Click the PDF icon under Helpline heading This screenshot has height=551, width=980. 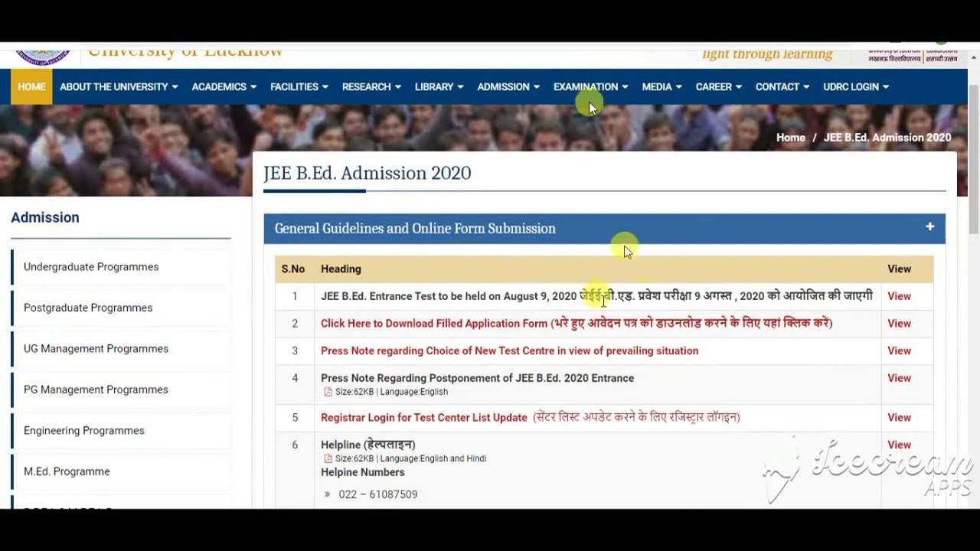(x=328, y=458)
